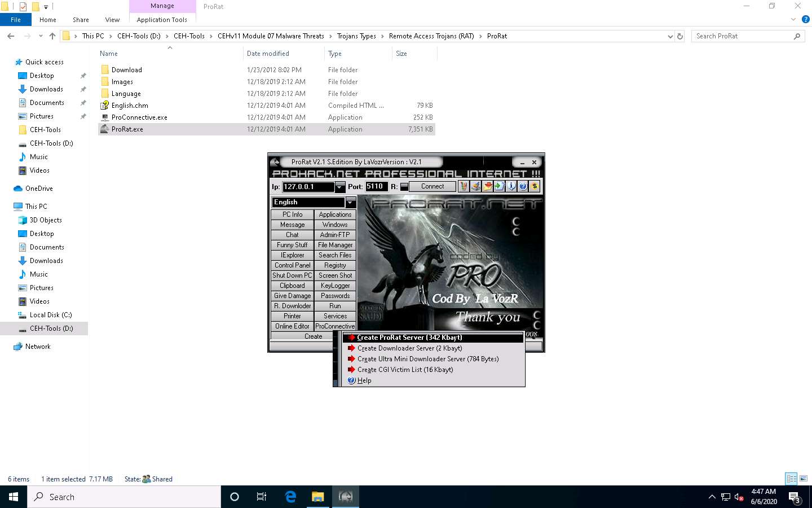Click the PC Info button

(x=292, y=214)
